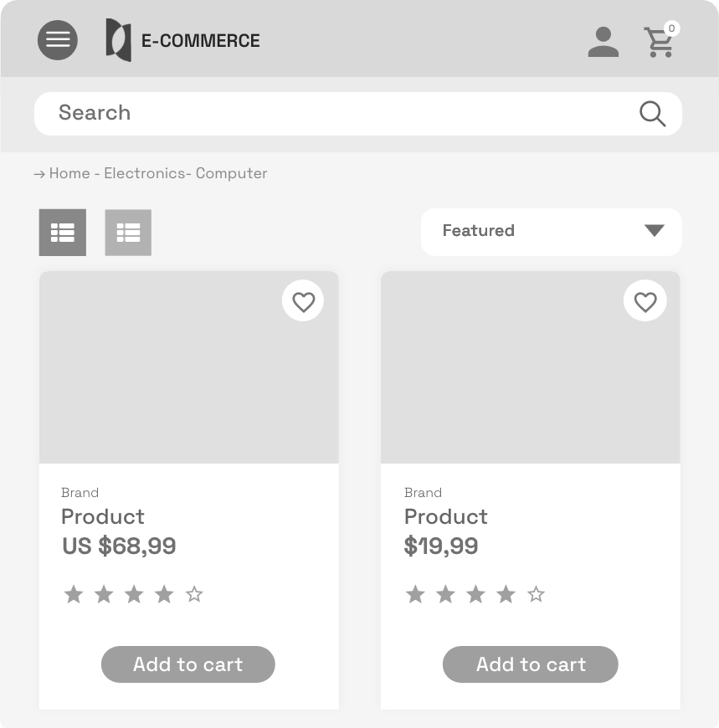Open the Featured sort dropdown
This screenshot has height=728, width=719.
(x=552, y=232)
